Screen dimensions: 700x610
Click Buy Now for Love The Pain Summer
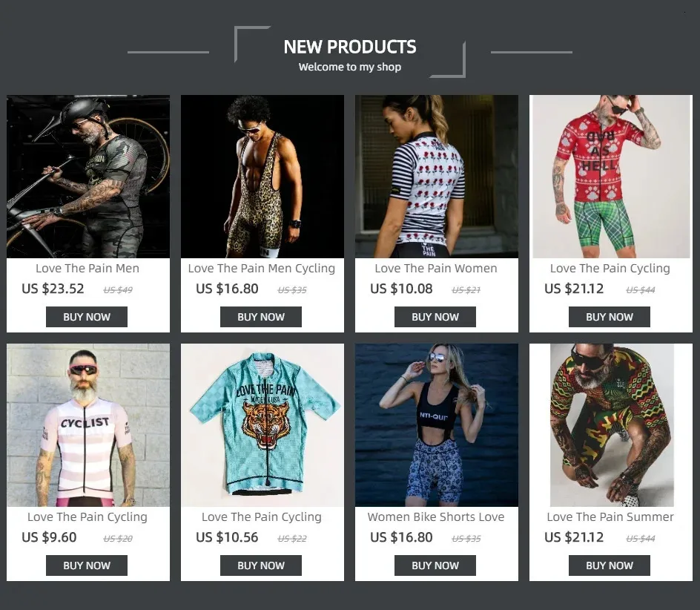[x=610, y=565]
